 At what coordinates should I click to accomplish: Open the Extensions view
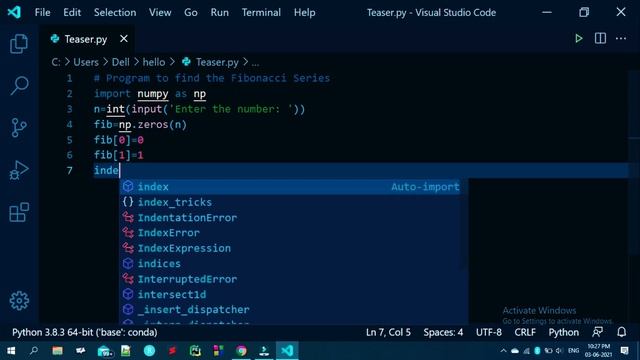(x=19, y=212)
